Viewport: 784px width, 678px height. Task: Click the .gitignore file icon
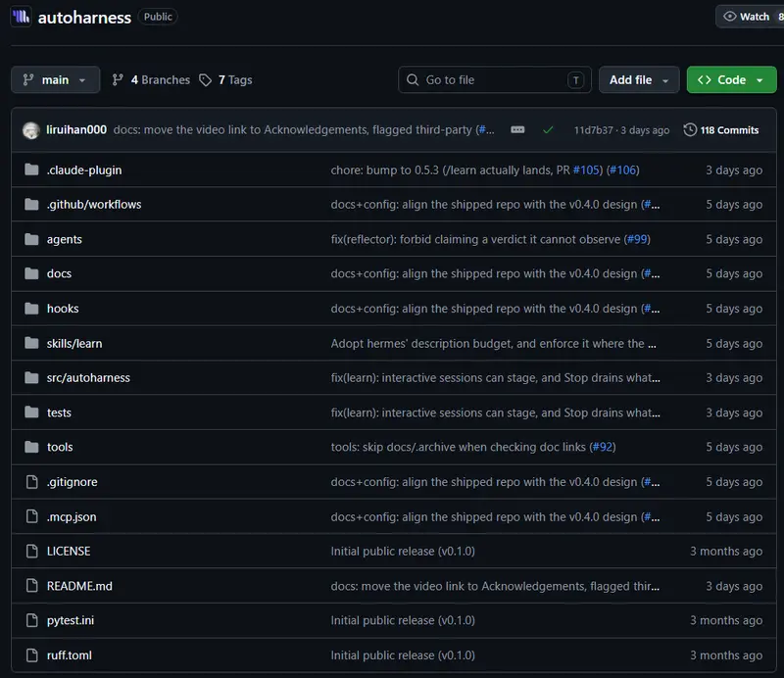click(32, 482)
